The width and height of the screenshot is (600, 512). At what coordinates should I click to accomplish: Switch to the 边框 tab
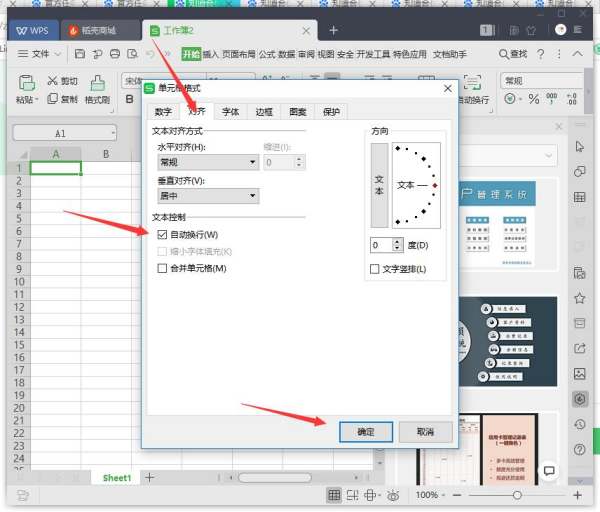(x=264, y=112)
